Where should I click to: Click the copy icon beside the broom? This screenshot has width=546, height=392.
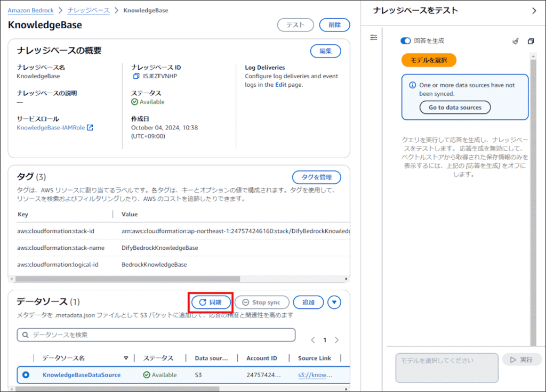[531, 41]
